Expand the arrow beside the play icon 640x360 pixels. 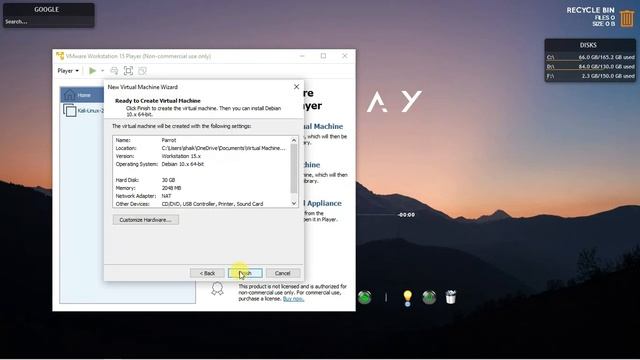[x=102, y=71]
